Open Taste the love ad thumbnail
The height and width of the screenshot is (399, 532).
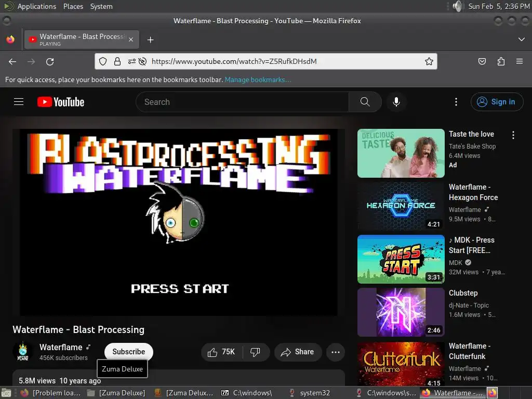pyautogui.click(x=401, y=153)
